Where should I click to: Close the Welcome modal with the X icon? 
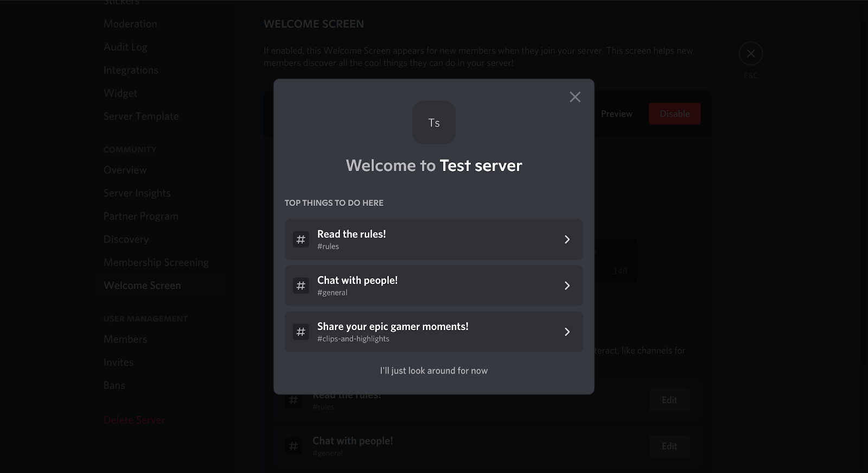pyautogui.click(x=575, y=97)
